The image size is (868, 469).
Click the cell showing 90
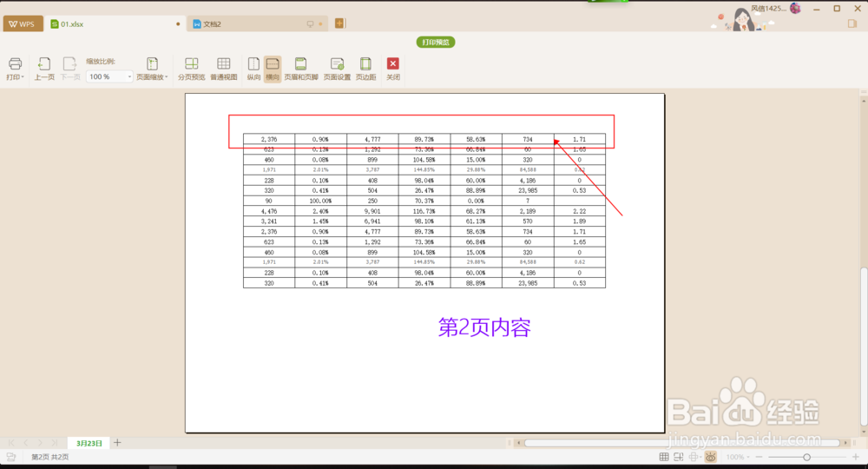269,201
